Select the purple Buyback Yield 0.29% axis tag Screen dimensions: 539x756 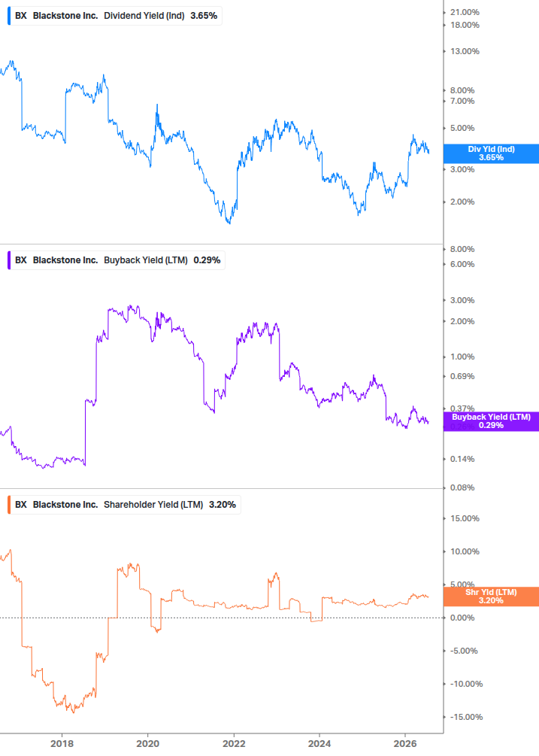491,421
